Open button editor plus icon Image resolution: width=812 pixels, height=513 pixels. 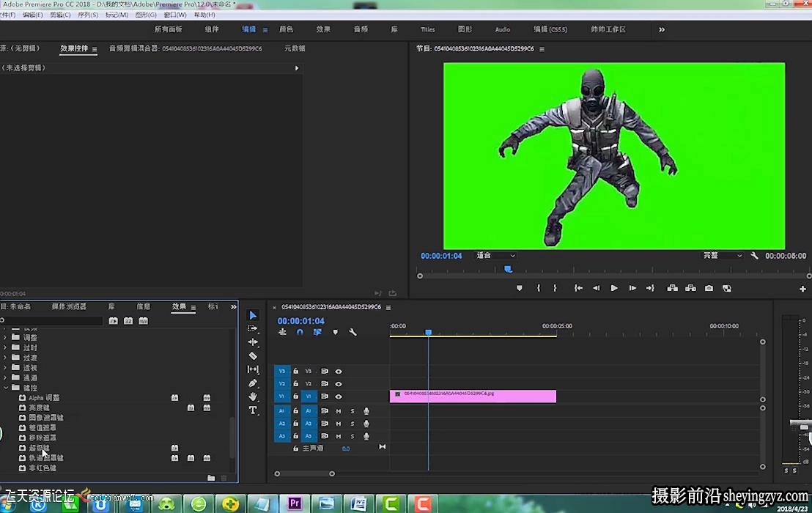802,289
